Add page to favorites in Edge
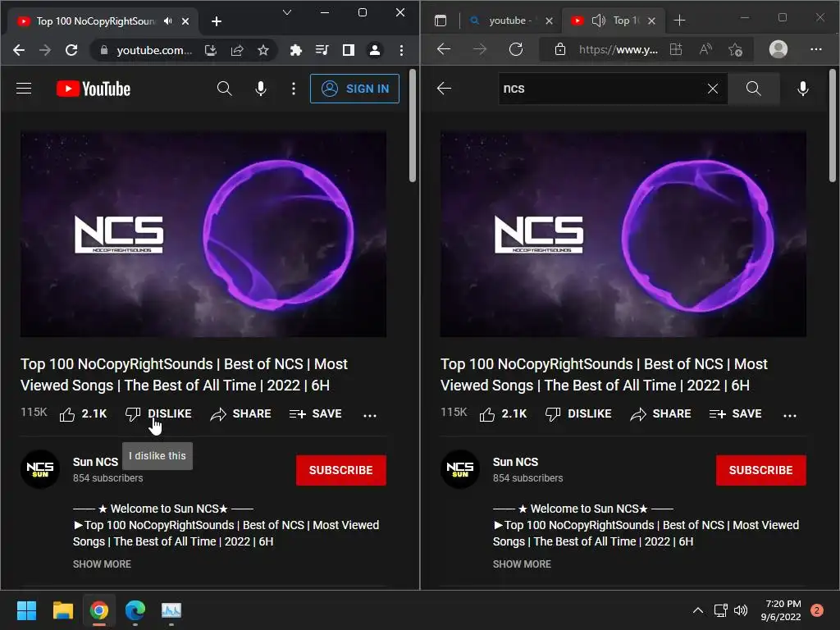Screen dimensions: 840x630 tap(736, 50)
